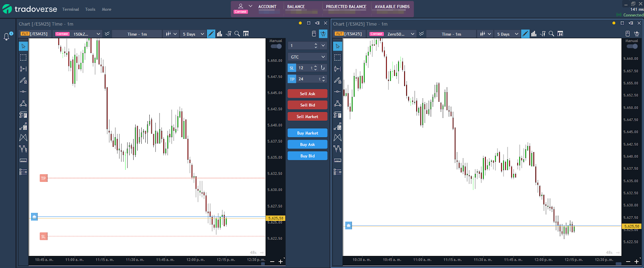Image resolution: width=644 pixels, height=268 pixels.
Task: Click the Buy Market button
Action: 308,133
